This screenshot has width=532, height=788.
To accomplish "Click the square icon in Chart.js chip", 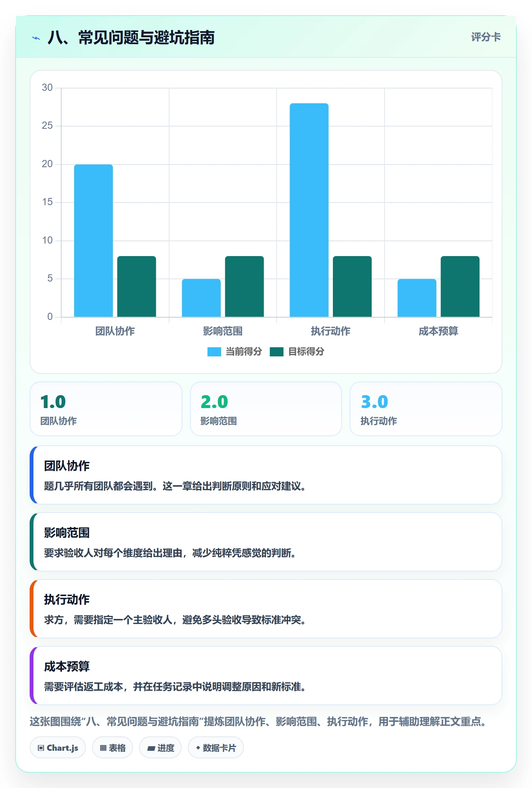I will pyautogui.click(x=41, y=748).
